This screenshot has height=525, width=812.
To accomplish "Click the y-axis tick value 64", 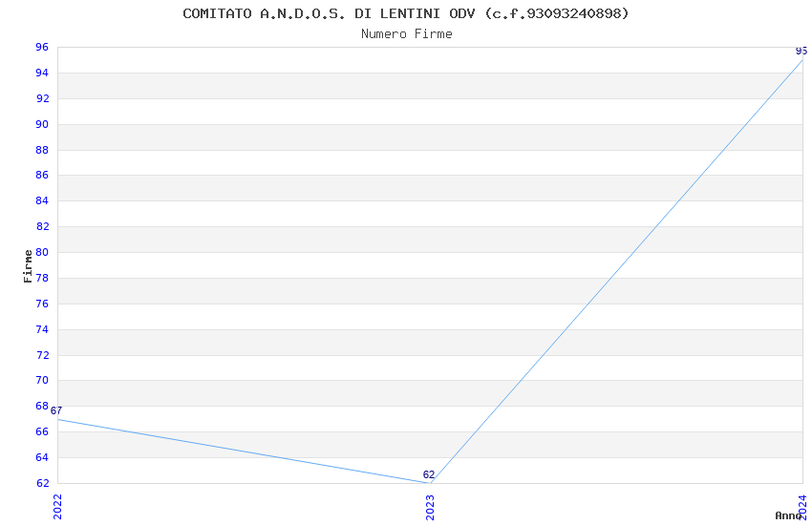I will tap(42, 457).
